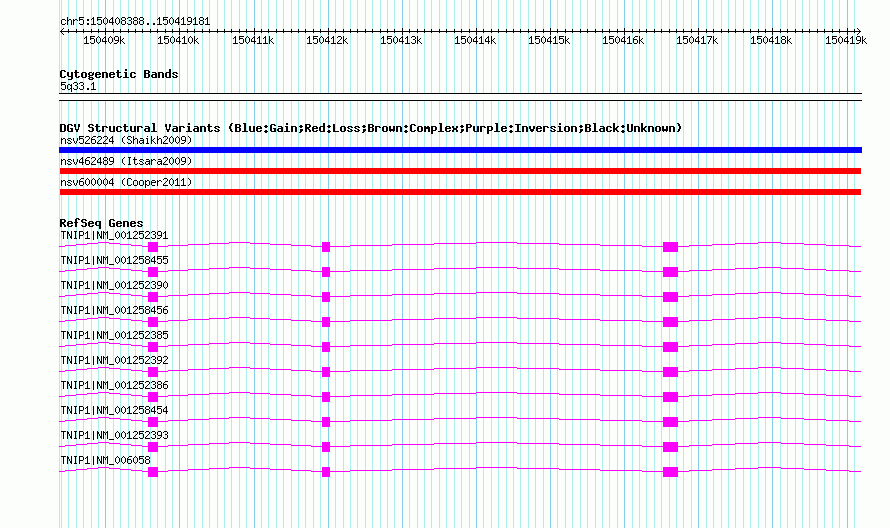
Task: Open the TNIP1|NM_001258456 transcript label
Action: [x=114, y=310]
